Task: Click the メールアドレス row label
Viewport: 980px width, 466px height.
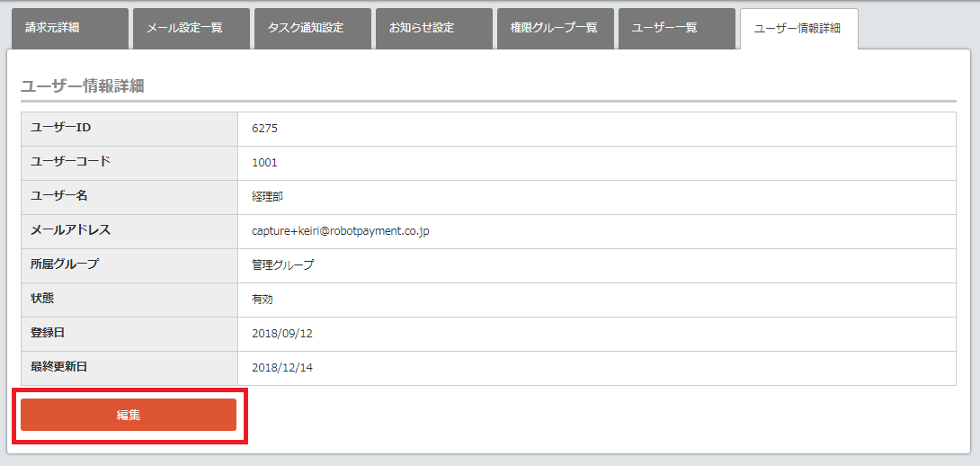Action: (x=71, y=230)
